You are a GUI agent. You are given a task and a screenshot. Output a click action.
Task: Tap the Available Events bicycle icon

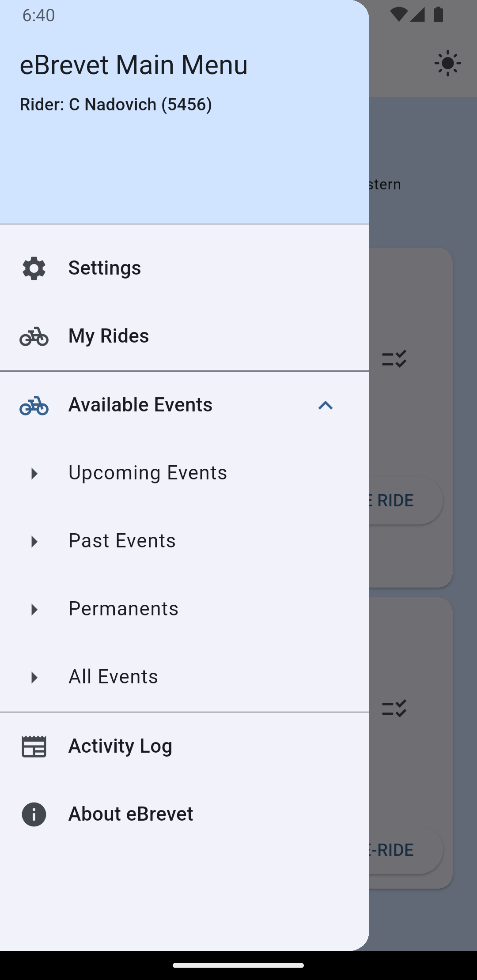34,405
